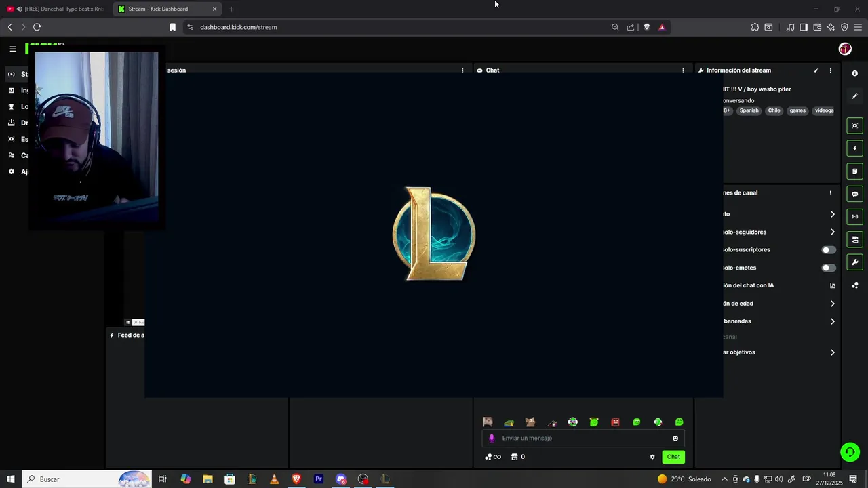The height and width of the screenshot is (488, 868).
Task: Select the Spanish tag
Action: tap(749, 110)
